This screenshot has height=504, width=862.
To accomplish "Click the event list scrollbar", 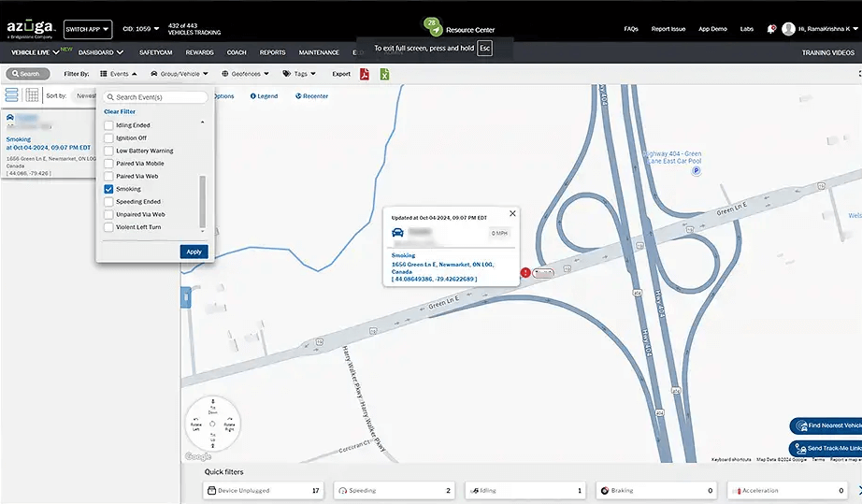I will click(202, 201).
